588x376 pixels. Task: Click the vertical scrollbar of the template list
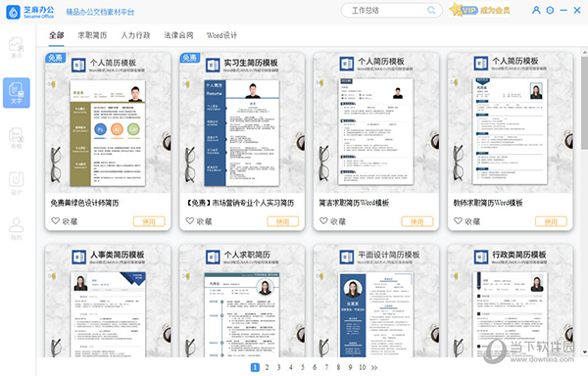[585, 103]
